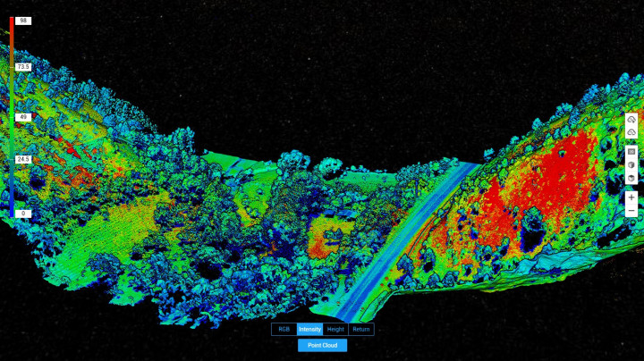Switch to the 2D view

point(631,152)
